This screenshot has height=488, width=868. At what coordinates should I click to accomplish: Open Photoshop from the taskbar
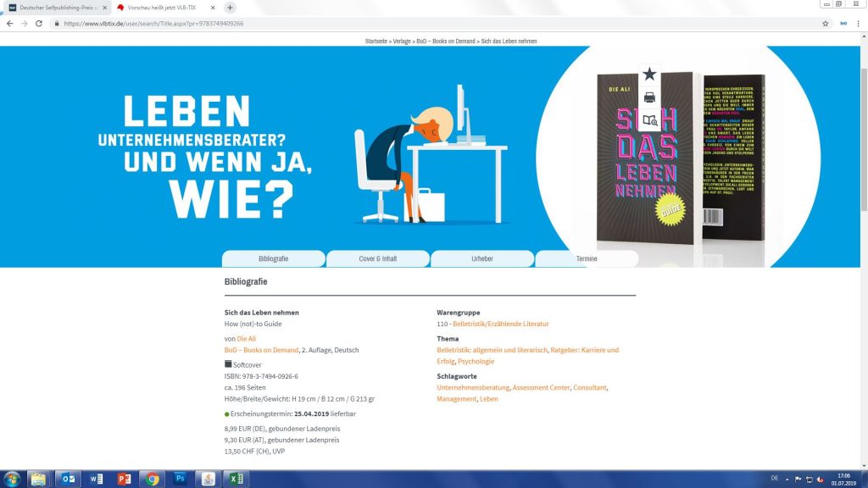(x=180, y=480)
